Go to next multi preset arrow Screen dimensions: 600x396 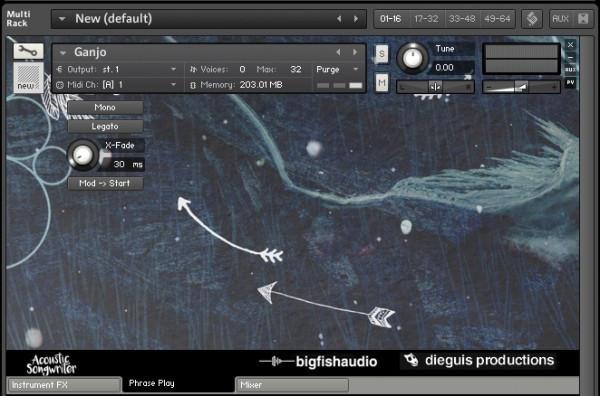click(356, 19)
